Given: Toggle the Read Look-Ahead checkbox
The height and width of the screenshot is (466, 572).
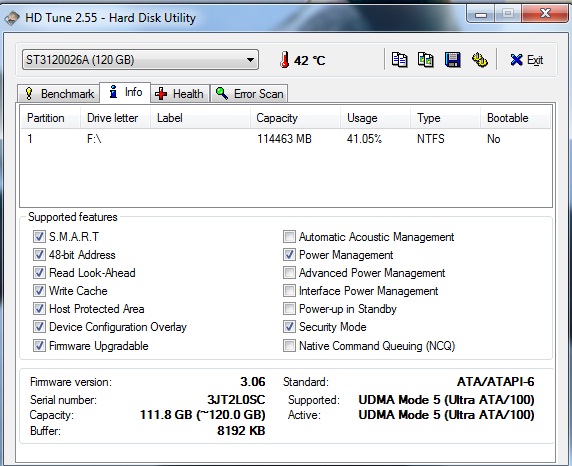Looking at the screenshot, I should tap(39, 273).
